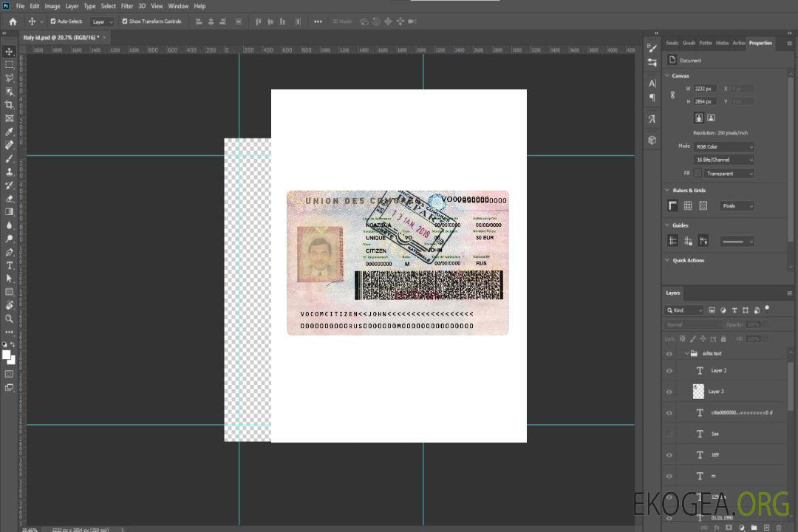Image resolution: width=798 pixels, height=532 pixels.
Task: Select the Move tool
Action: 10,51
